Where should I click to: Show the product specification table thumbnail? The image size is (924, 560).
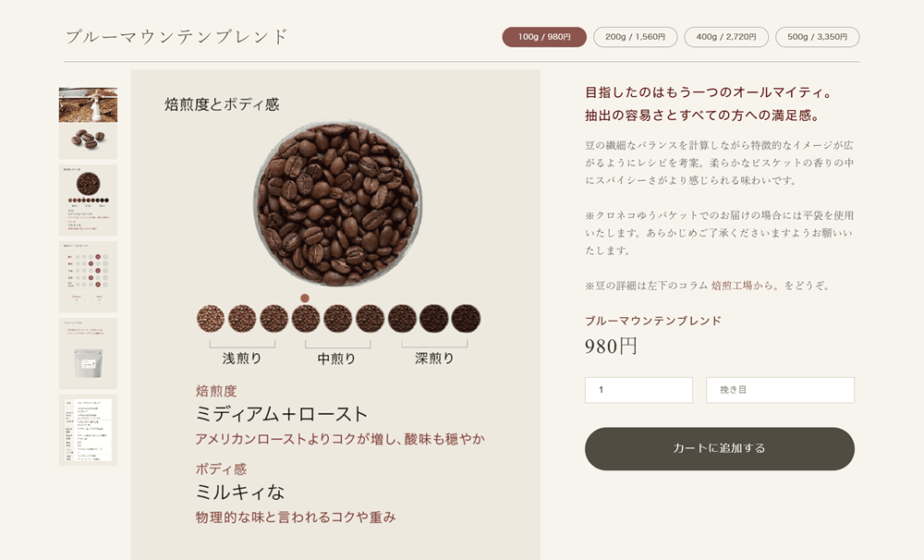tap(88, 431)
